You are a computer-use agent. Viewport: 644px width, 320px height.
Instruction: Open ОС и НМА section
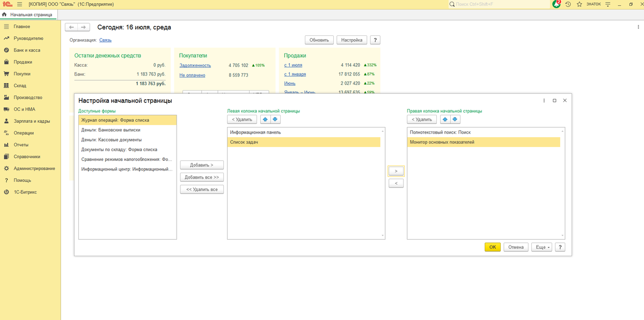pyautogui.click(x=24, y=109)
